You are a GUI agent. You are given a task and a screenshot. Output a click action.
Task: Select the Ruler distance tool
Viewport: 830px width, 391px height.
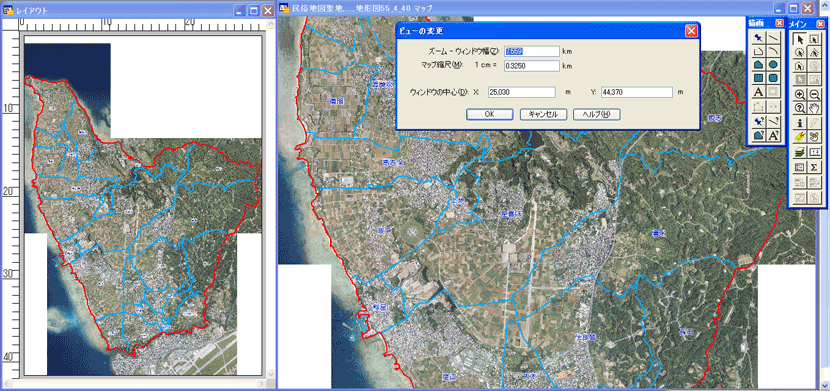click(x=815, y=153)
